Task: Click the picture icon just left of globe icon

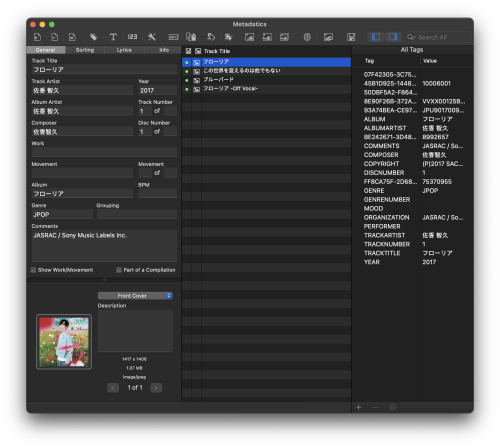Action: pos(284,37)
